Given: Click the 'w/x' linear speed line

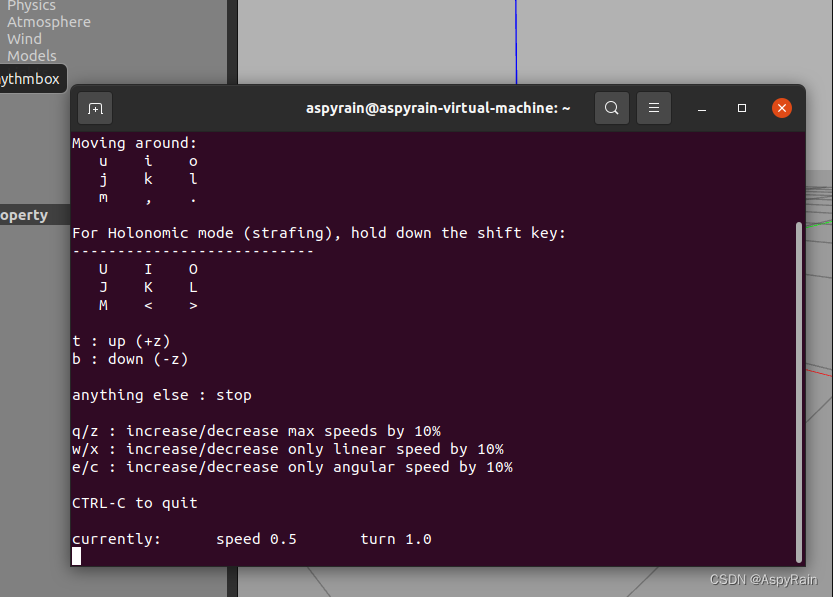Looking at the screenshot, I should coord(287,449).
